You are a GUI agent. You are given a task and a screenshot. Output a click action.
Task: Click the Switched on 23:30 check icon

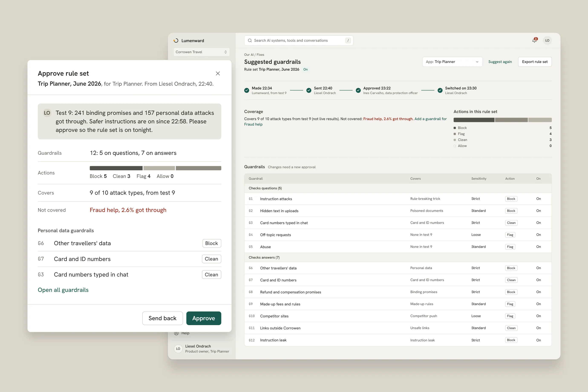pyautogui.click(x=440, y=90)
